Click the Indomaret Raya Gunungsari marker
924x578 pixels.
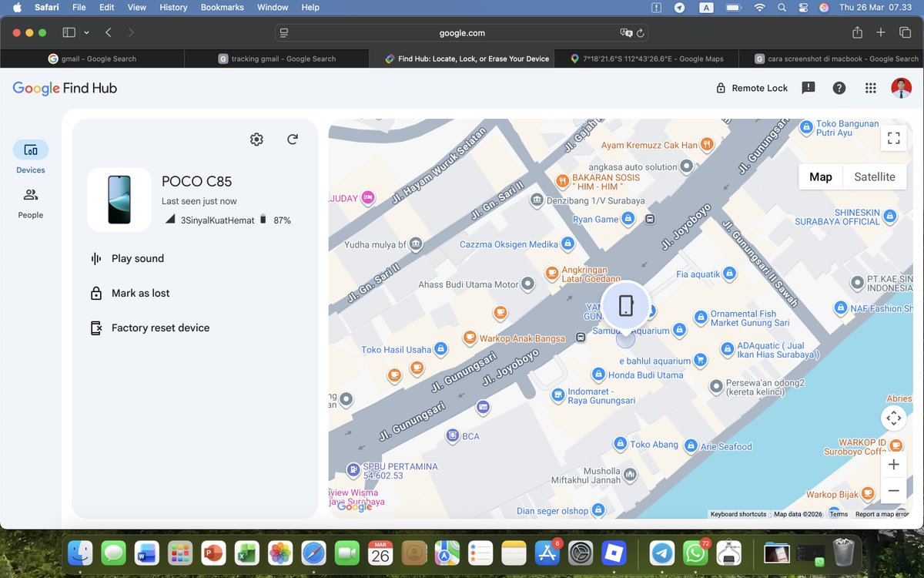tap(558, 395)
